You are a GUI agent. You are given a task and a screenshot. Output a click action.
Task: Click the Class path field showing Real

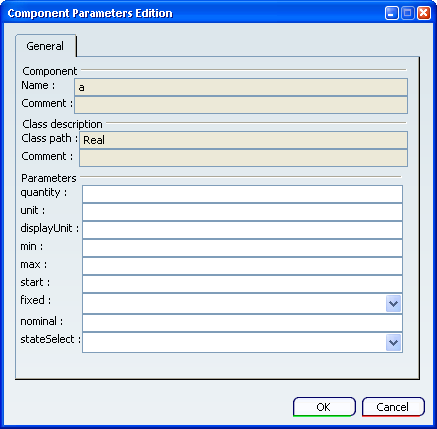[x=243, y=140]
